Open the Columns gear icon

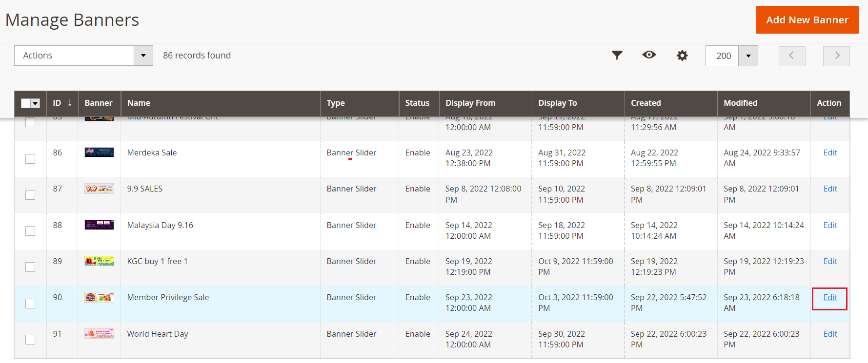[682, 56]
